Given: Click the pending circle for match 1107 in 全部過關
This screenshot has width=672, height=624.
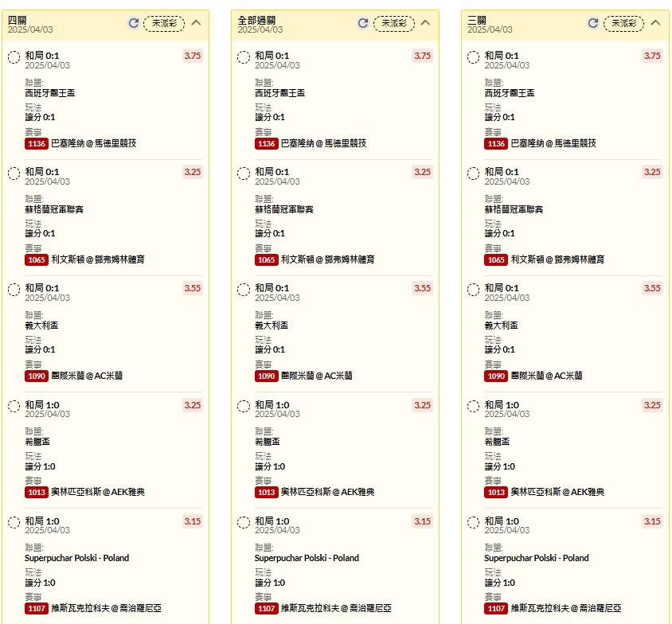Looking at the screenshot, I should [x=244, y=522].
